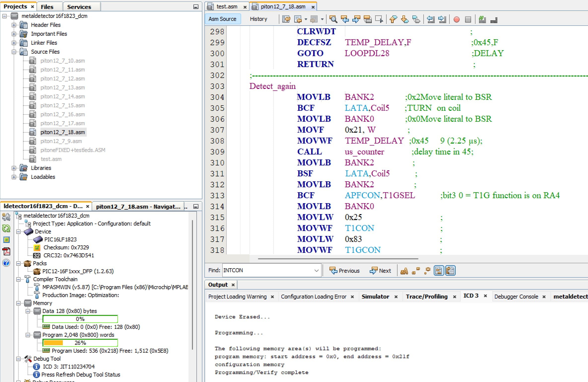Click the Stop Macro Recording square icon
This screenshot has height=382, width=588.
(x=468, y=19)
